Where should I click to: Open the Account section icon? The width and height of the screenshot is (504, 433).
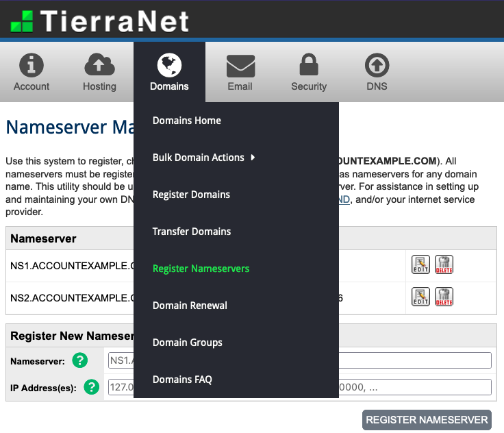[32, 65]
